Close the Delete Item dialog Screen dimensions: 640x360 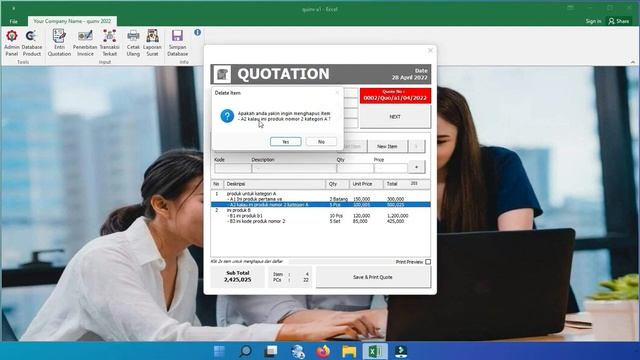pyautogui.click(x=337, y=93)
